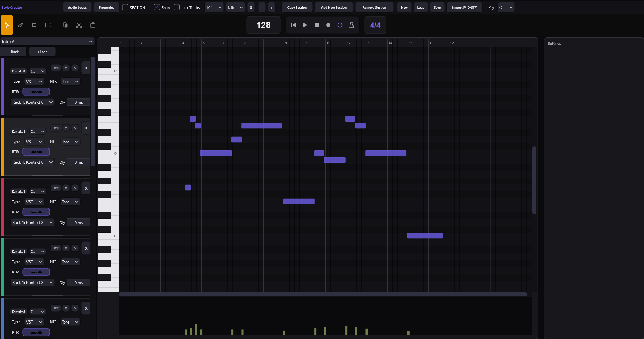Solo the first track with S
Viewport: 644px width, 339px height.
coord(75,68)
